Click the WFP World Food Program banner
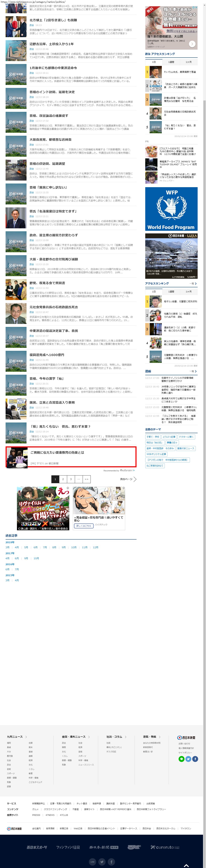The height and width of the screenshot is (868, 206). [171, 209]
